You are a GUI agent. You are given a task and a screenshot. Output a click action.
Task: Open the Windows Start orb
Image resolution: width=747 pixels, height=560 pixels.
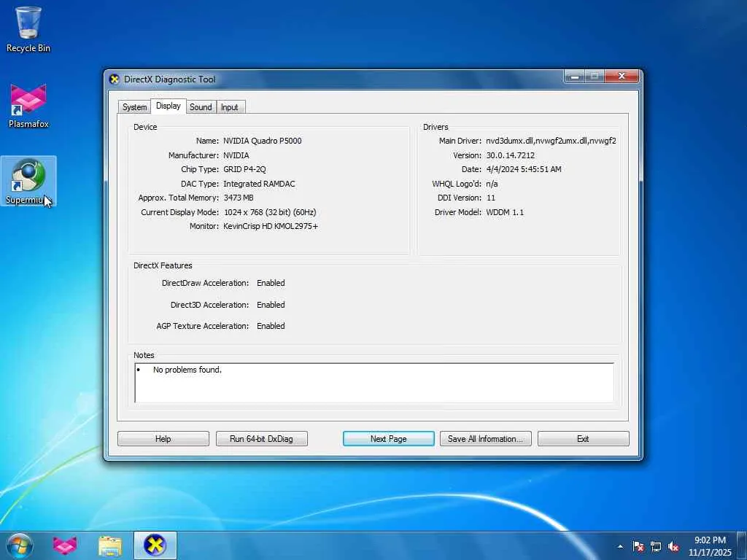[20, 545]
